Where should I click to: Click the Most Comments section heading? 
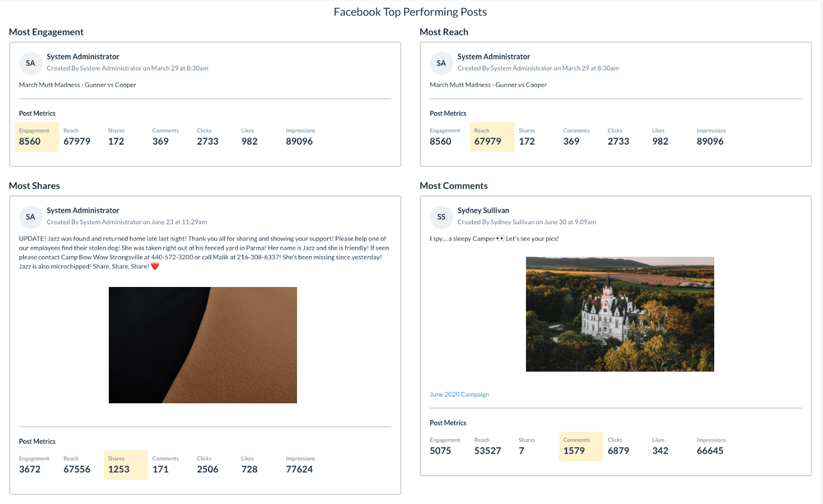[454, 185]
